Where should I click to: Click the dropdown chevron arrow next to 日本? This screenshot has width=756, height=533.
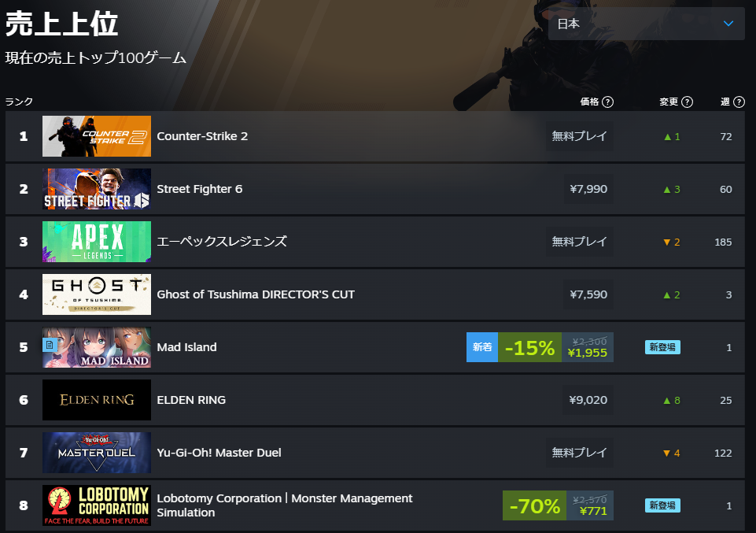(x=728, y=24)
